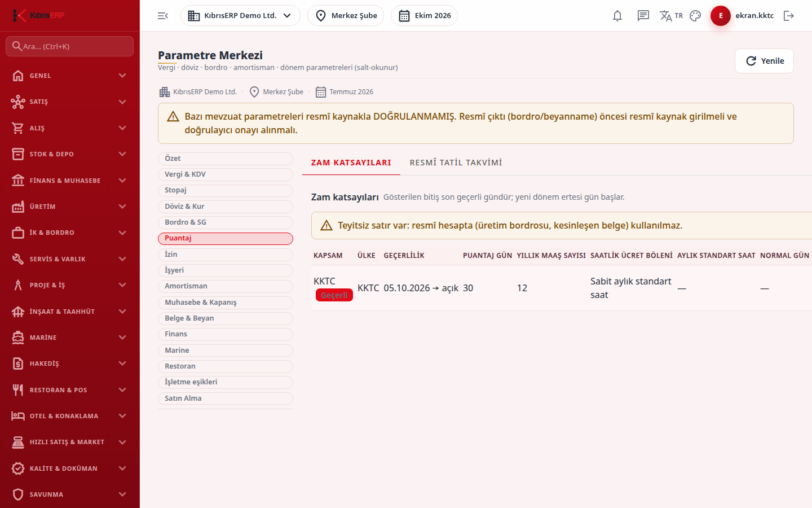The height and width of the screenshot is (508, 812).
Task: Click the validity cell 05.10.2026 → açık
Action: coord(421,288)
